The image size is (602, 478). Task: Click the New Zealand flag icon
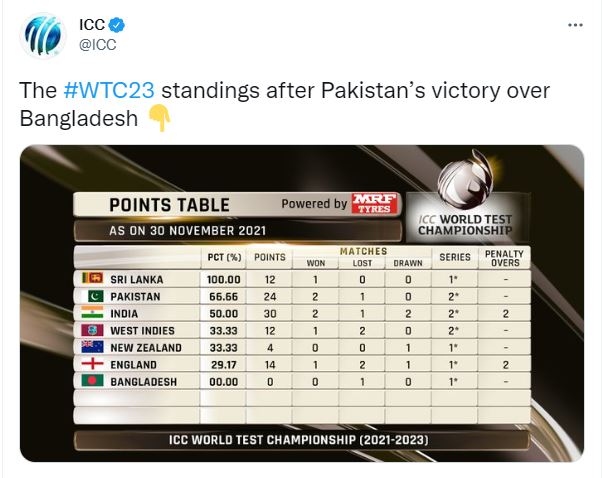click(x=93, y=347)
